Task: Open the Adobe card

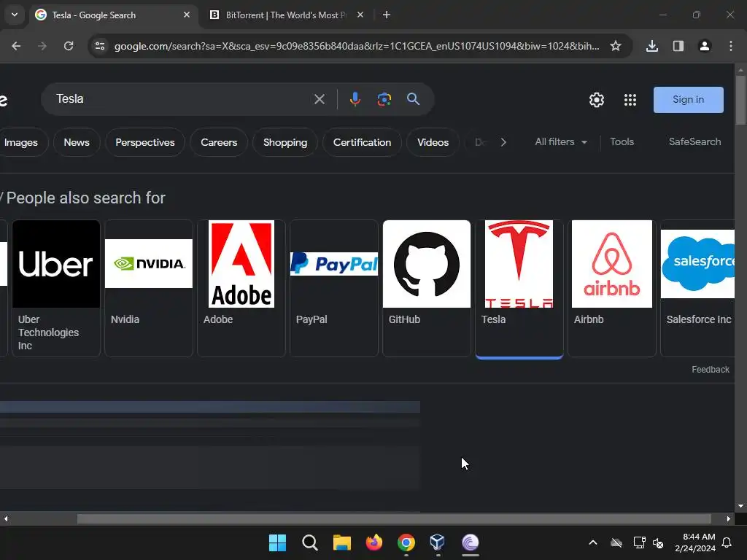Action: [x=241, y=288]
